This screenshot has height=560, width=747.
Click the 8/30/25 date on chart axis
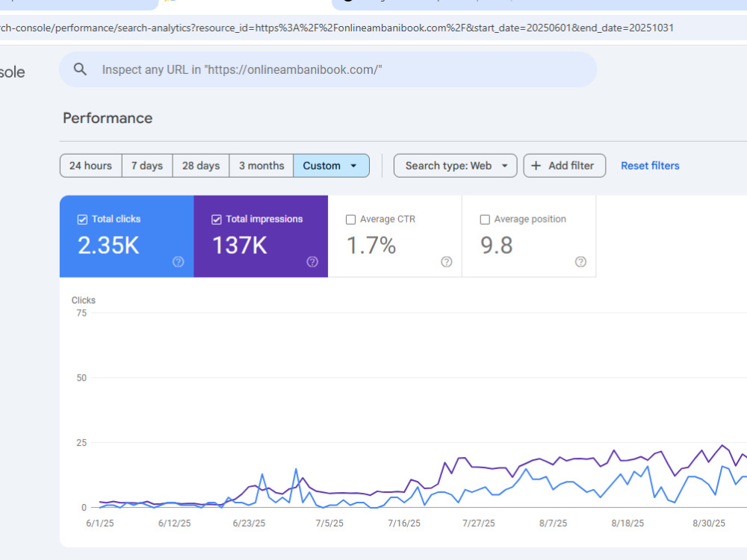(709, 523)
